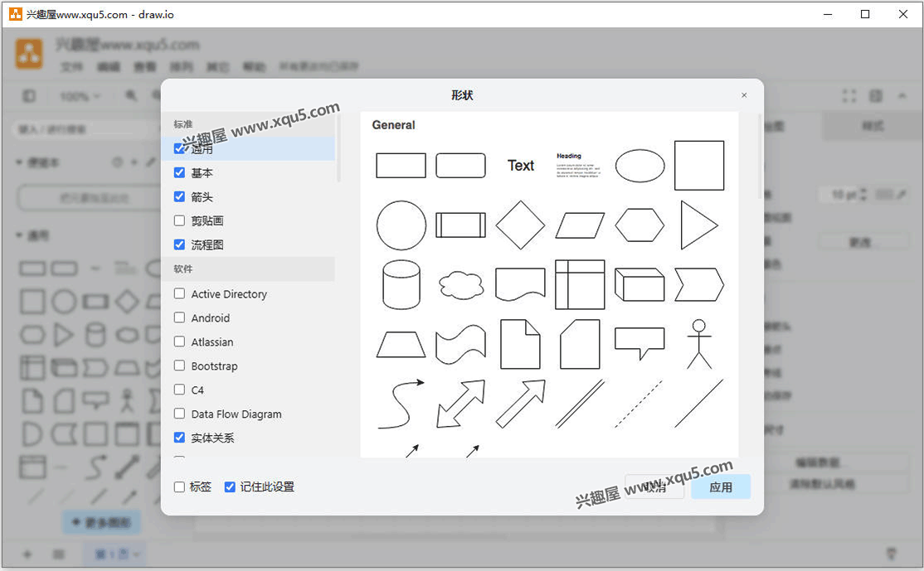Select the single block Arrow shape
Screen dimensions: 924x571
(520, 404)
